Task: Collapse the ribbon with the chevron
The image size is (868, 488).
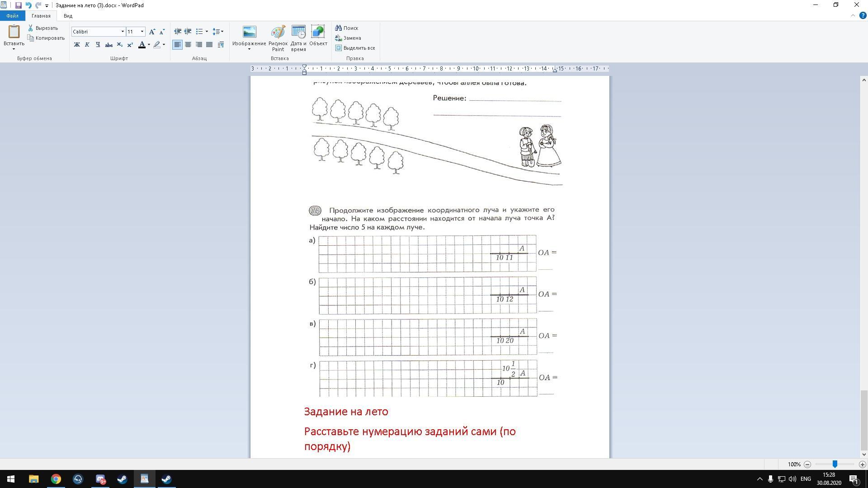Action: pyautogui.click(x=853, y=16)
